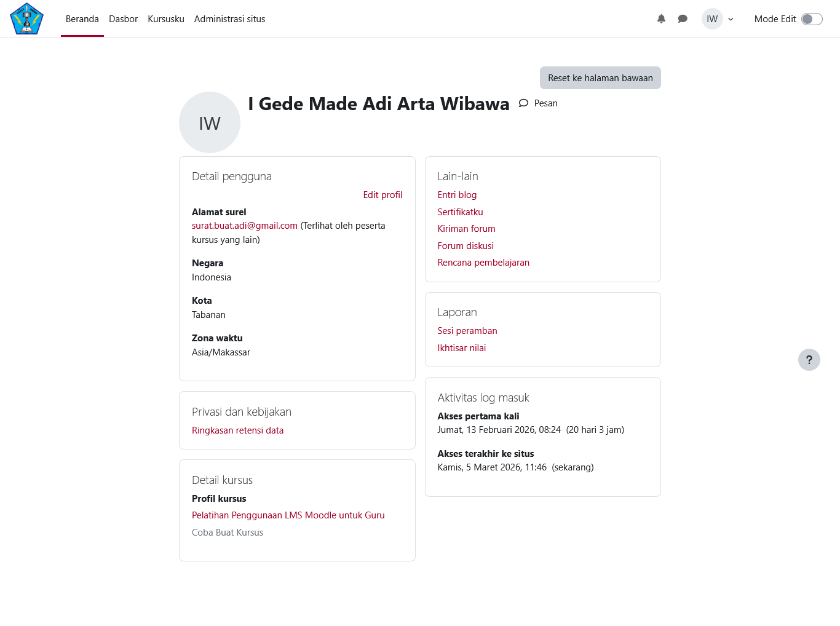Click the school logo icon

point(26,18)
